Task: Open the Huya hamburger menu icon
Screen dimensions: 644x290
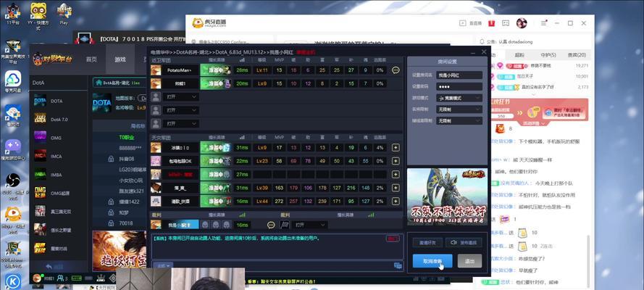Action: [544, 23]
